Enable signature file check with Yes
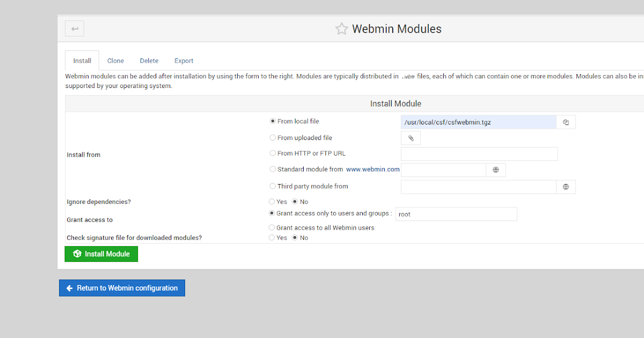The width and height of the screenshot is (644, 338). tap(272, 238)
